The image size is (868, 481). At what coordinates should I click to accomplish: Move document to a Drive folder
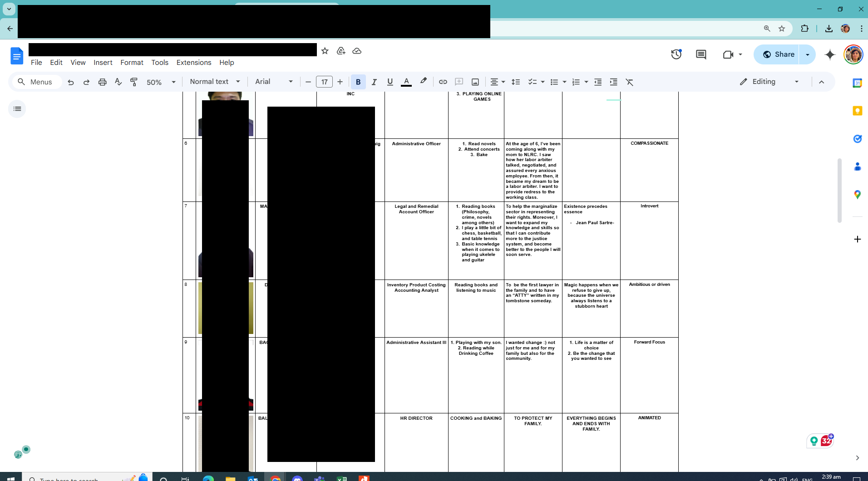(x=341, y=51)
